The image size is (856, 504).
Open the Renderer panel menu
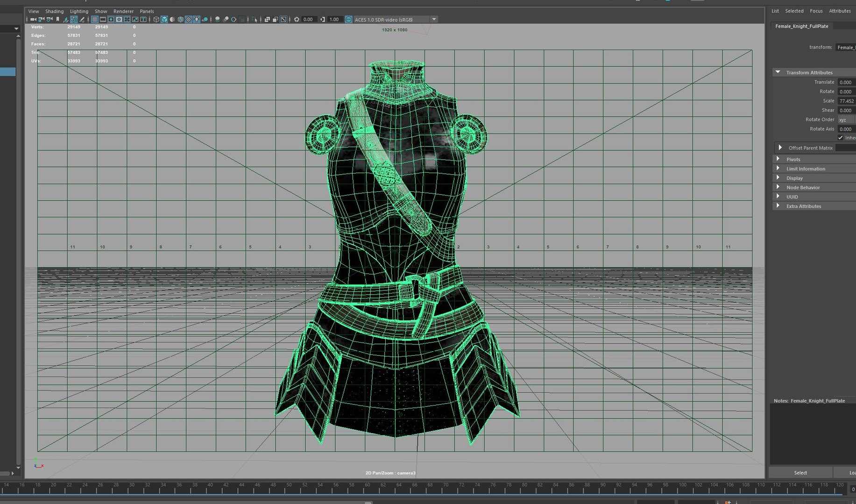tap(123, 11)
